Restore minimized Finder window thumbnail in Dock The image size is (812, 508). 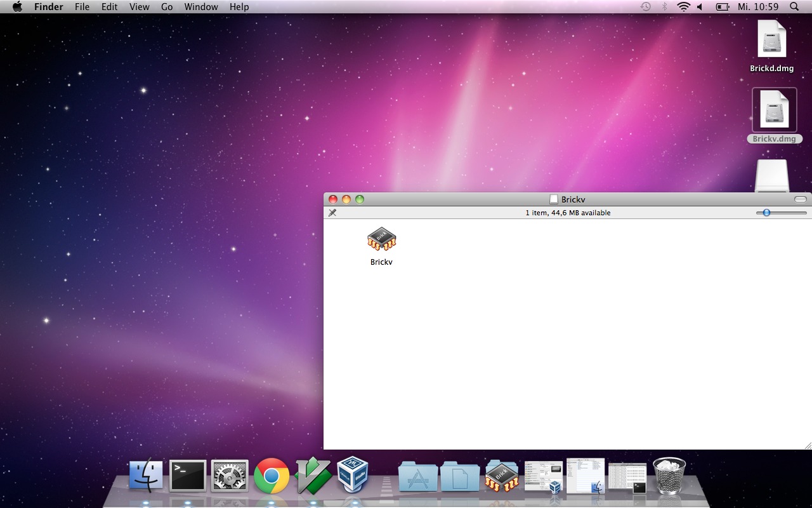coord(586,476)
